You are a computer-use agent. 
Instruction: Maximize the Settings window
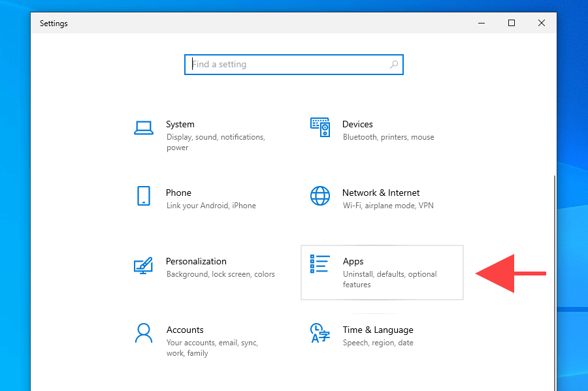[512, 23]
